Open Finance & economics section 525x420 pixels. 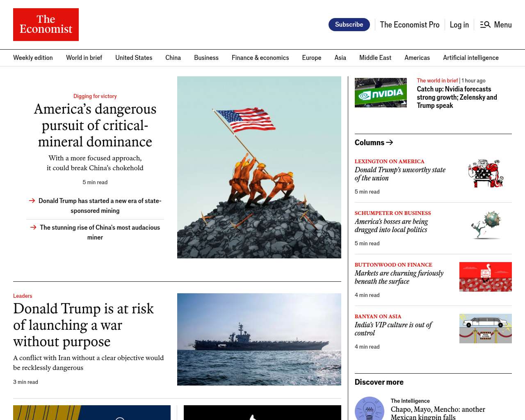coord(260,58)
